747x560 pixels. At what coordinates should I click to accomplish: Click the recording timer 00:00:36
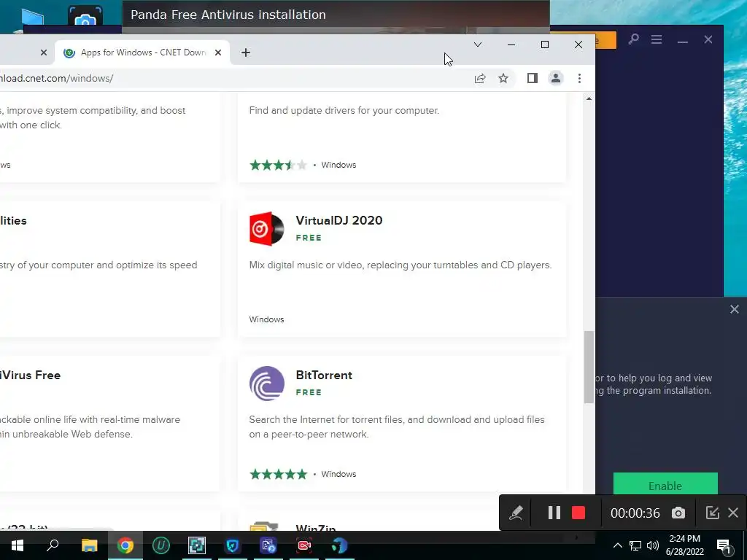635,513
